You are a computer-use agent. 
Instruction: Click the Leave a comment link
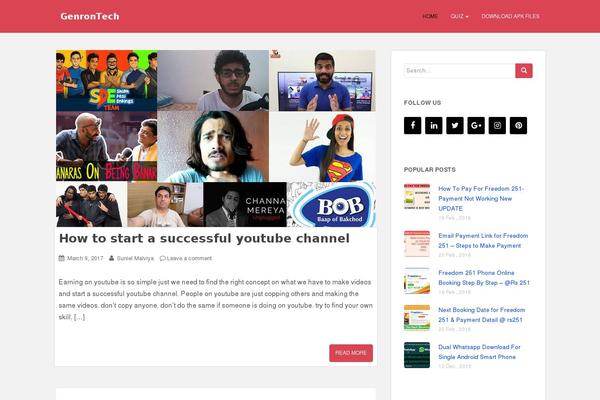point(189,258)
